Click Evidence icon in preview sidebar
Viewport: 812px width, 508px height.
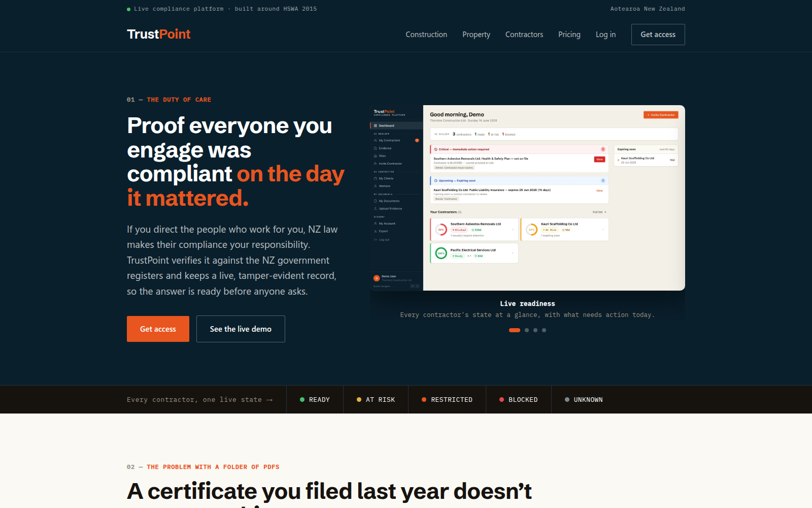(376, 148)
